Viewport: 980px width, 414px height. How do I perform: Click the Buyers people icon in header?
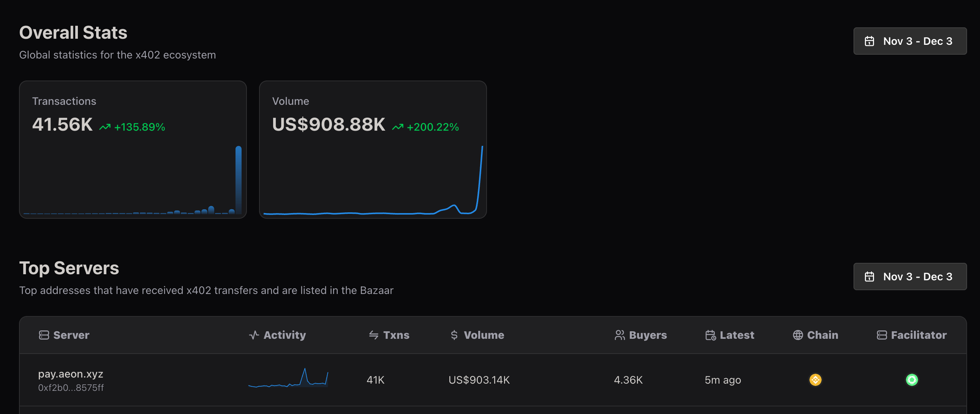[620, 335]
